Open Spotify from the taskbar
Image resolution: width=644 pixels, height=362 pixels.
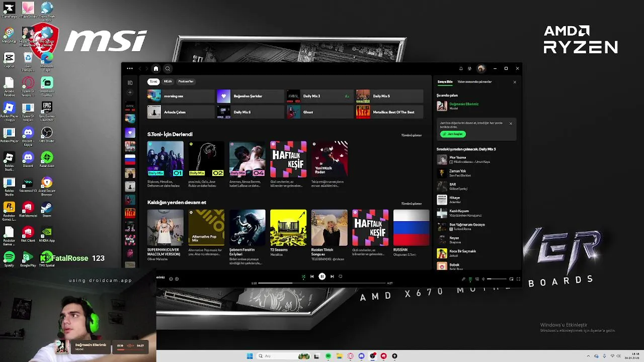tap(328, 356)
